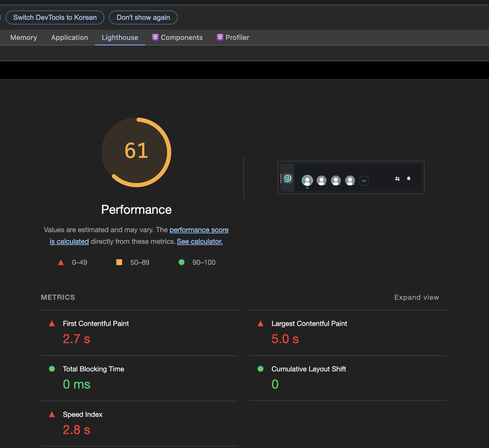This screenshot has height=448, width=489.
Task: Expand the Speed Index metric row
Action: (x=139, y=424)
